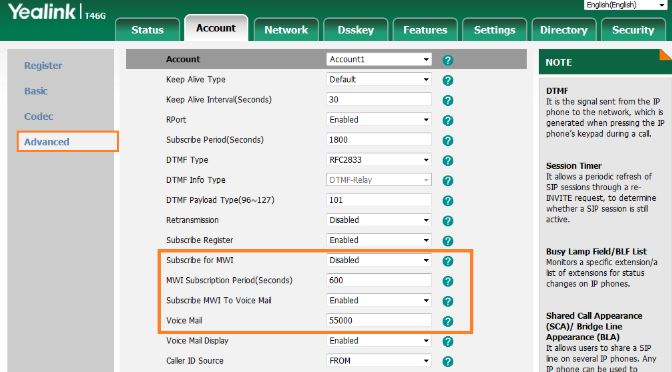
Task: Switch to the Features tab
Action: click(x=425, y=30)
